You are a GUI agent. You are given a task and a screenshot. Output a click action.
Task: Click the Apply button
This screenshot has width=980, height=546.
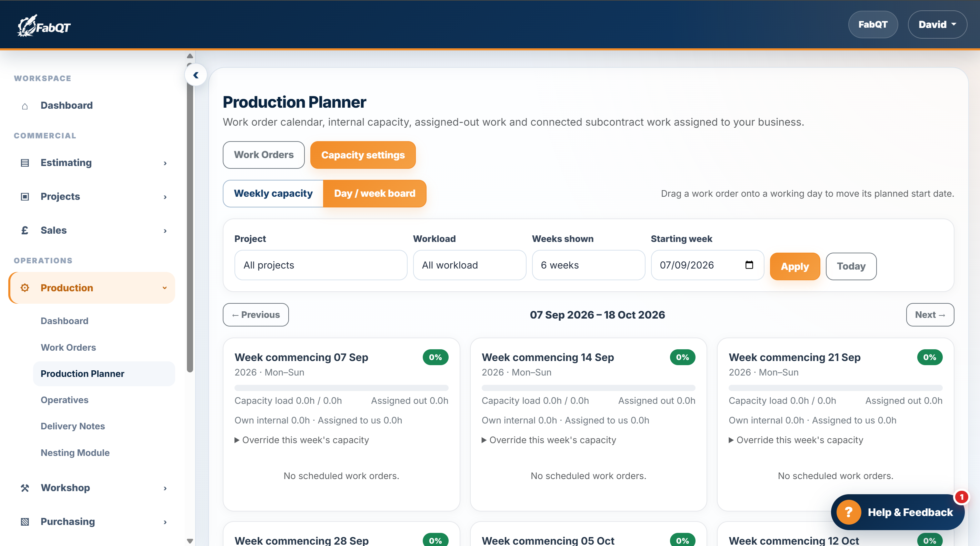pyautogui.click(x=795, y=266)
